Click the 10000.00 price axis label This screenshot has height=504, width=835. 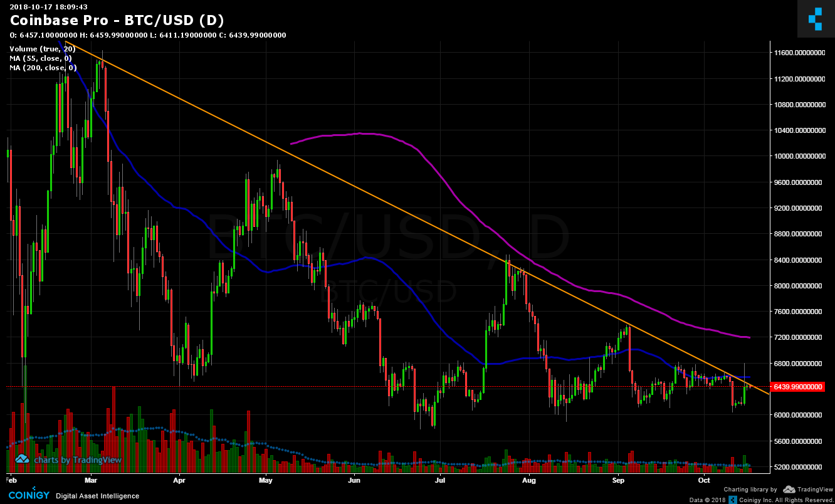[x=799, y=157]
